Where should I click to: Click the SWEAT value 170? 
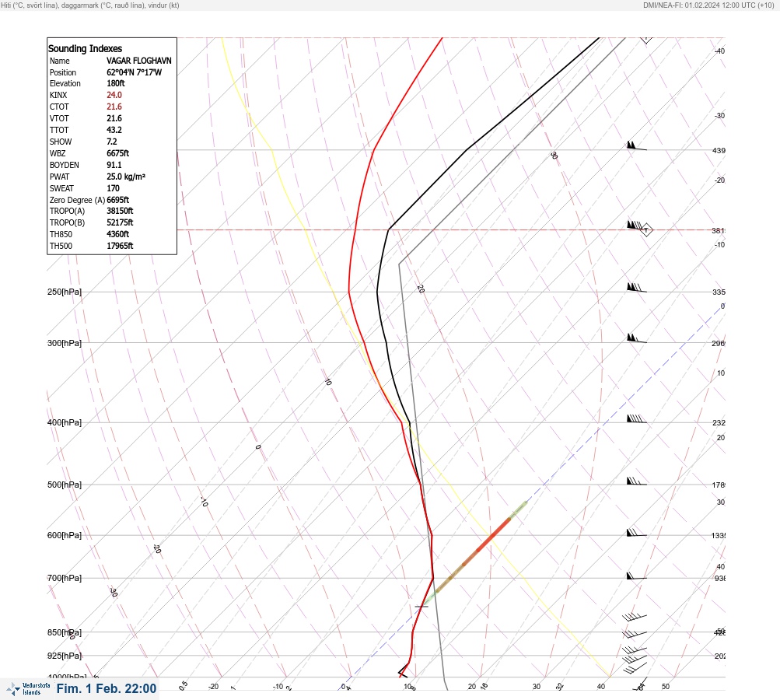click(x=113, y=188)
